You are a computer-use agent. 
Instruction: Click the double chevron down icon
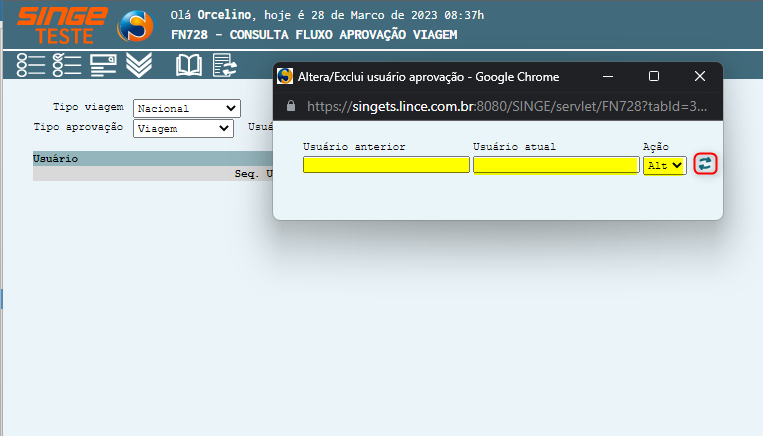point(139,66)
